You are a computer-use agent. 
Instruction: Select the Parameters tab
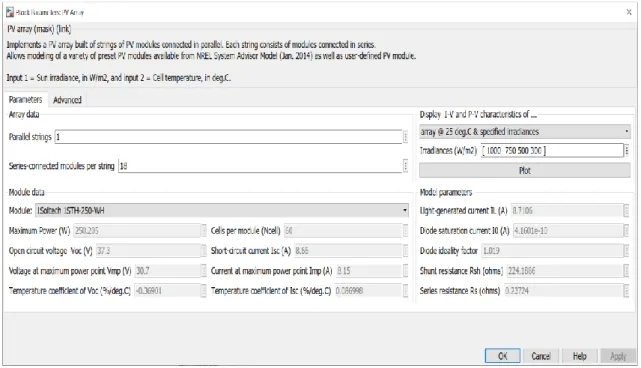tap(25, 99)
